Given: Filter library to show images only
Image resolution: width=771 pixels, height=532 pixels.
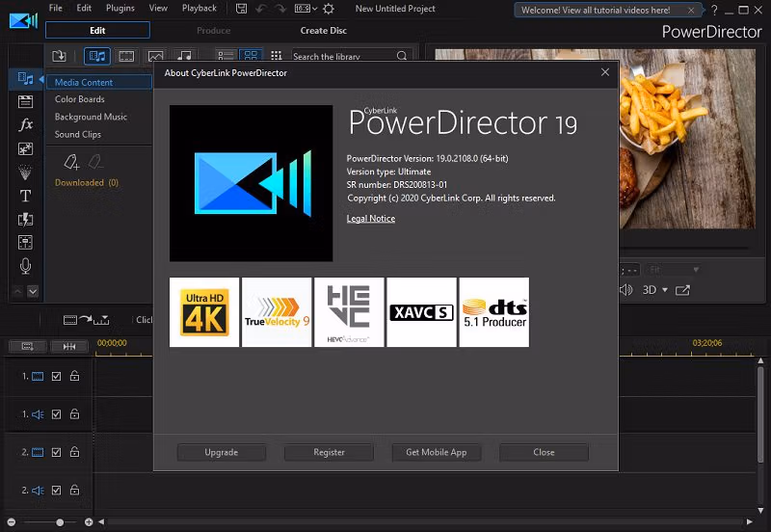Looking at the screenshot, I should (x=155, y=57).
